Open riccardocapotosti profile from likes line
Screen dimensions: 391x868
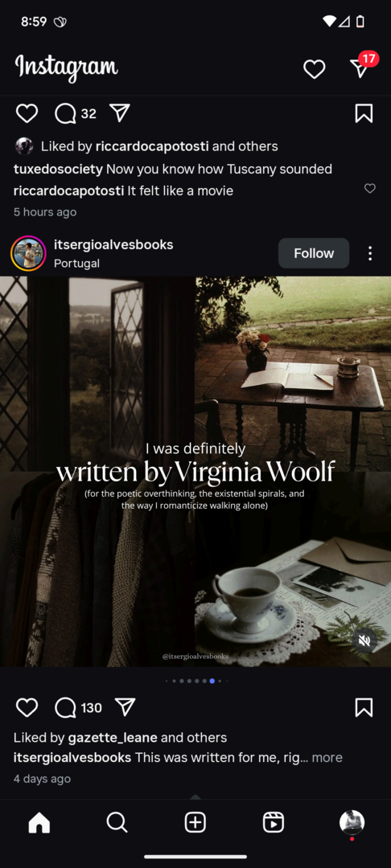click(x=152, y=146)
